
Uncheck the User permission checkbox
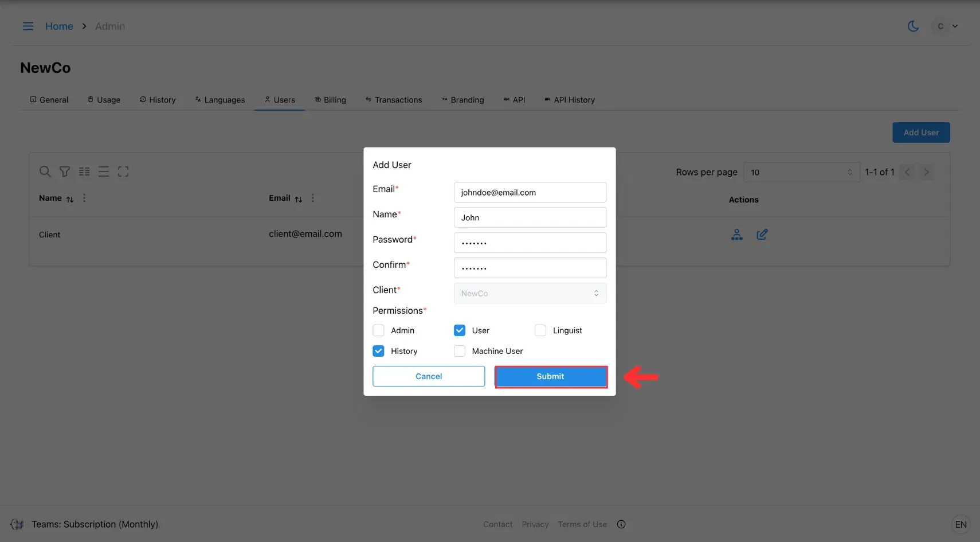[460, 330]
